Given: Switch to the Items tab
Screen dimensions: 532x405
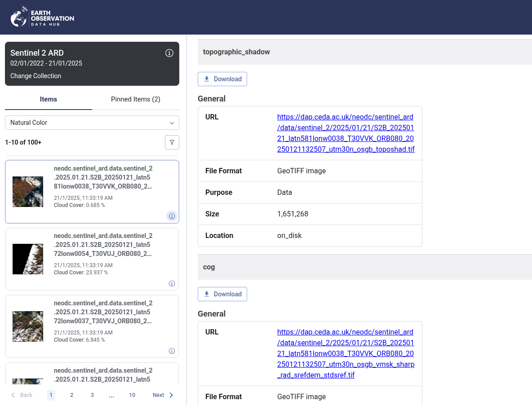Looking at the screenshot, I should pyautogui.click(x=49, y=99).
